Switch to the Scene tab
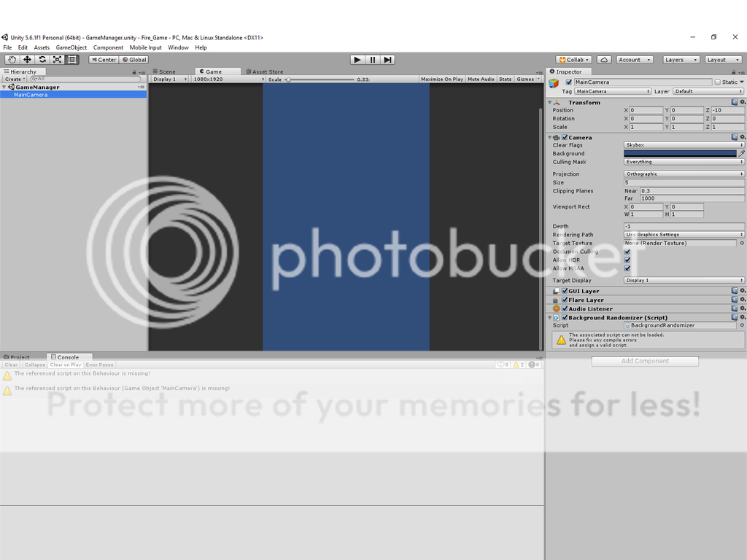The width and height of the screenshot is (747, 560). [164, 71]
